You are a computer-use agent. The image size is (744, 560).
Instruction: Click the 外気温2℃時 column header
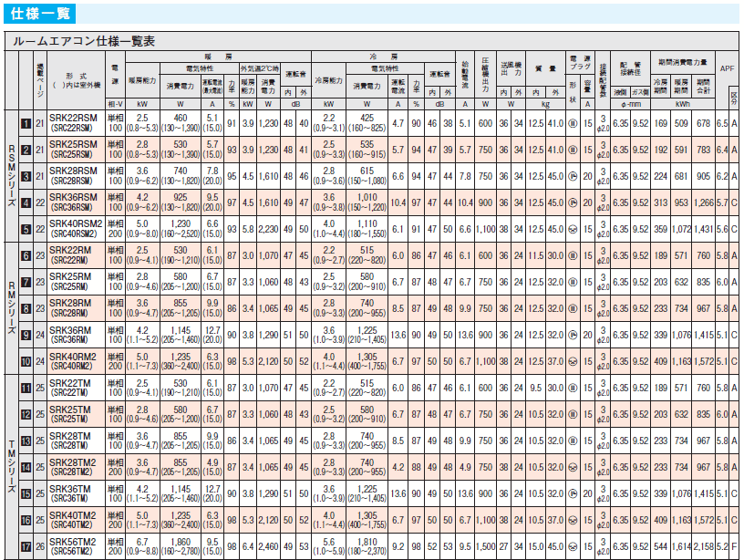point(260,68)
